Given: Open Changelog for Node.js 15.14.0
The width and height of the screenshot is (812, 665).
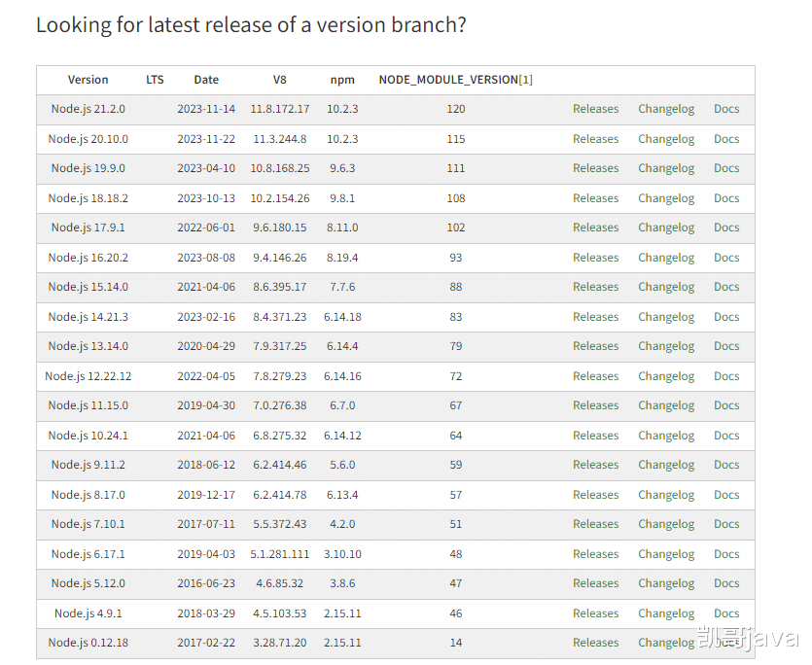Looking at the screenshot, I should [666, 287].
